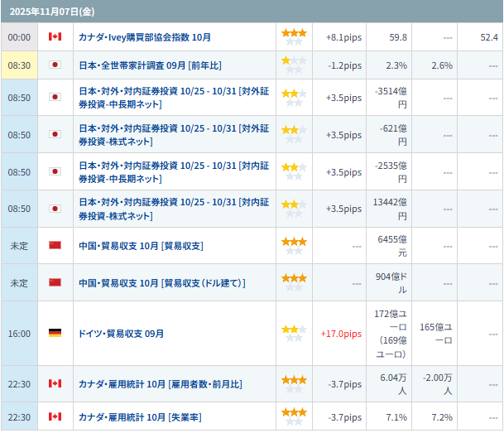Open カナダ・Ivey購買部協会指数 10月 event
Viewport: 504px width, 433px height.
click(145, 38)
